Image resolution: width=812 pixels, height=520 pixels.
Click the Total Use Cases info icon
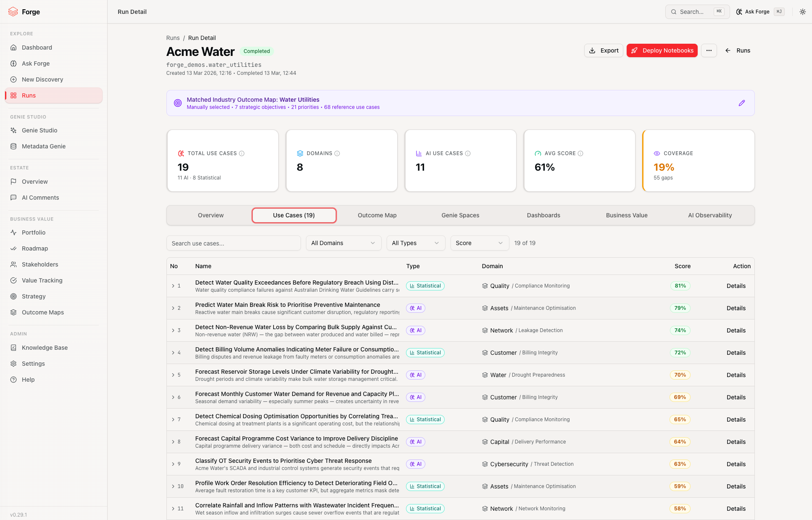tap(242, 153)
